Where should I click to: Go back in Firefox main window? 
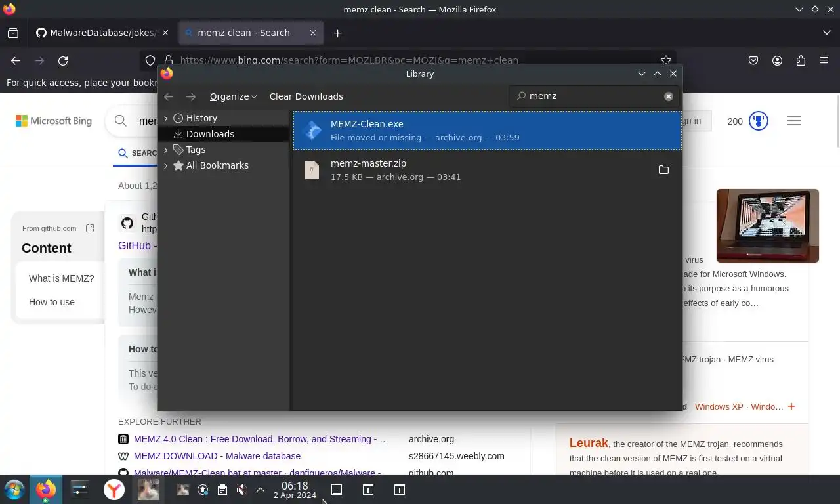[x=16, y=60]
